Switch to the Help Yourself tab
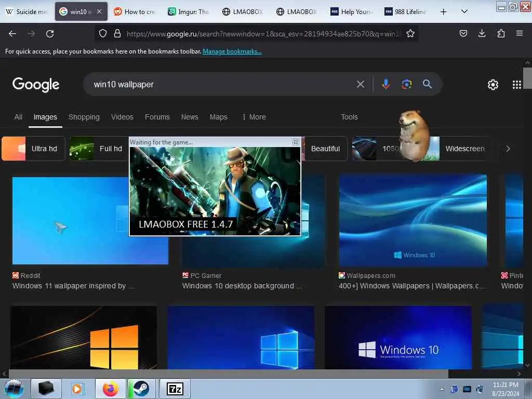Viewport: 532px width, 399px height. click(x=352, y=11)
